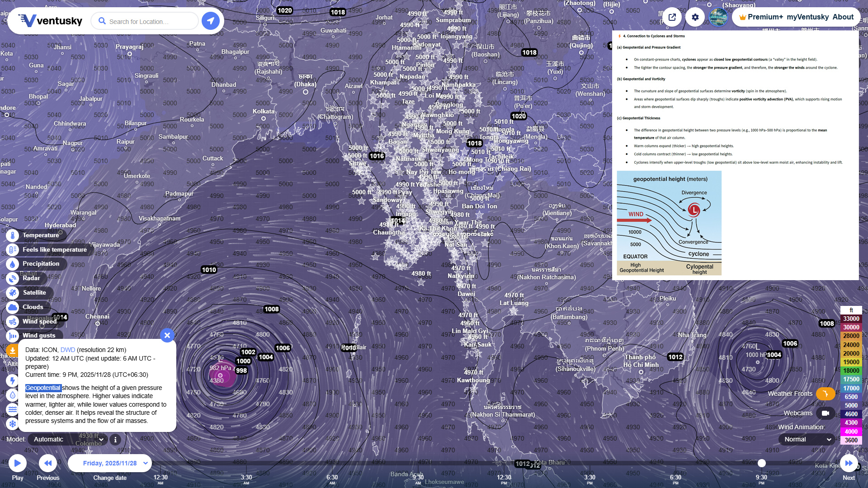868x488 pixels.
Task: Switch to the Radar layer
Action: click(x=13, y=278)
